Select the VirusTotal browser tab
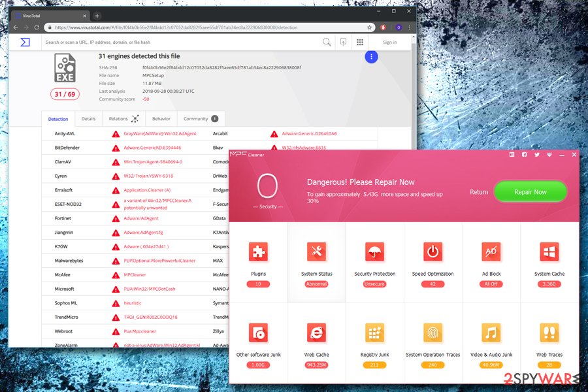This screenshot has width=588, height=392. (x=50, y=16)
